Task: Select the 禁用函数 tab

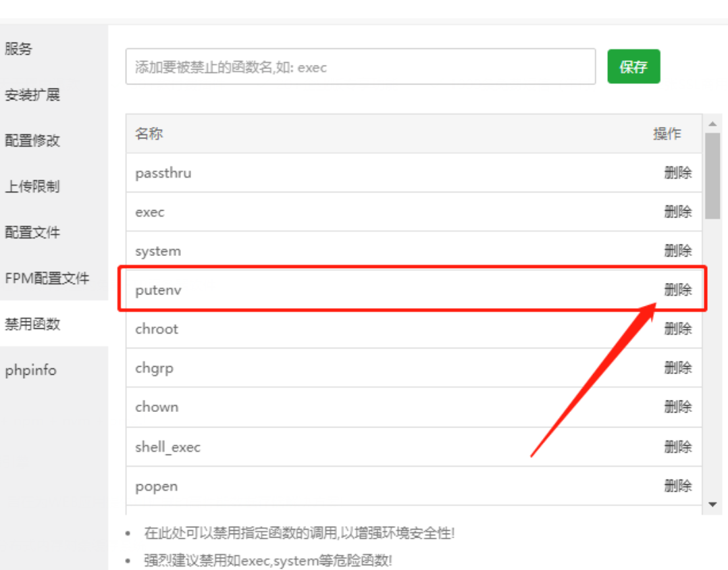Action: click(x=32, y=324)
